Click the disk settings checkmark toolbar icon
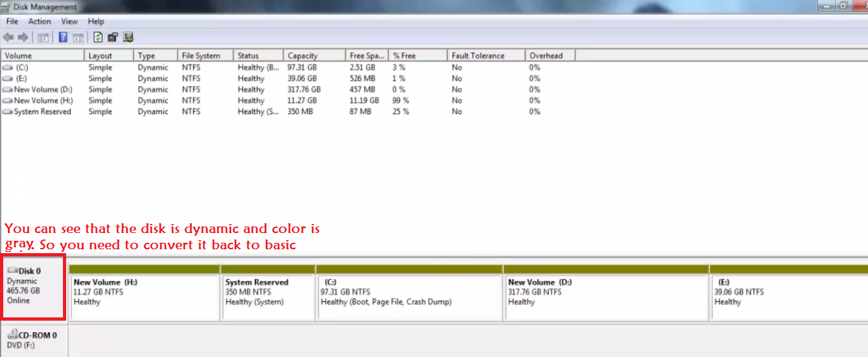Viewport: 868px width, 357px height. pyautogui.click(x=128, y=37)
